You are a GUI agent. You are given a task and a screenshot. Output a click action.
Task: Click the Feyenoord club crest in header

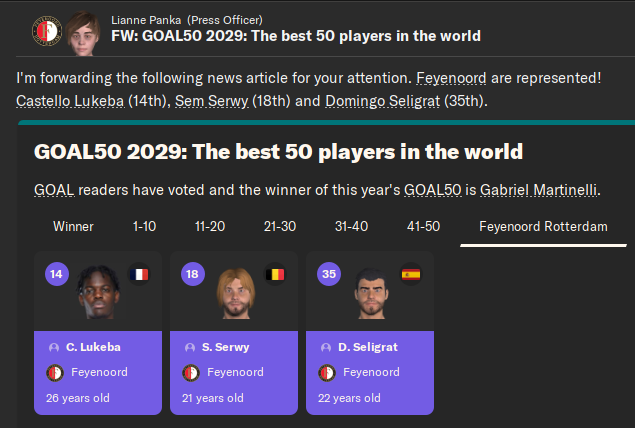(47, 31)
